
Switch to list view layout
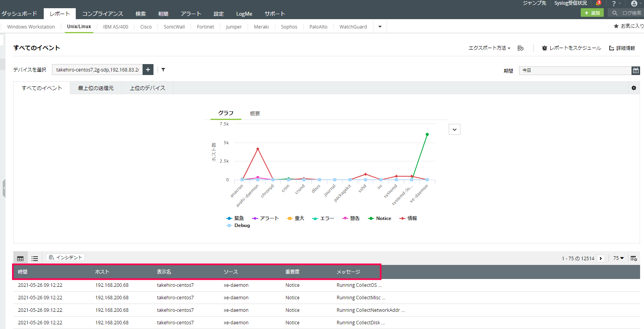click(35, 258)
